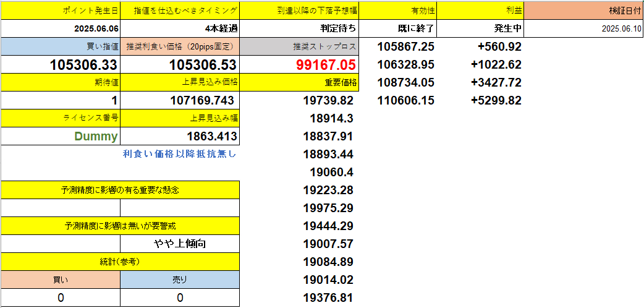
Task: Select the 上昇見込み幅 label cell
Action: tap(180, 118)
